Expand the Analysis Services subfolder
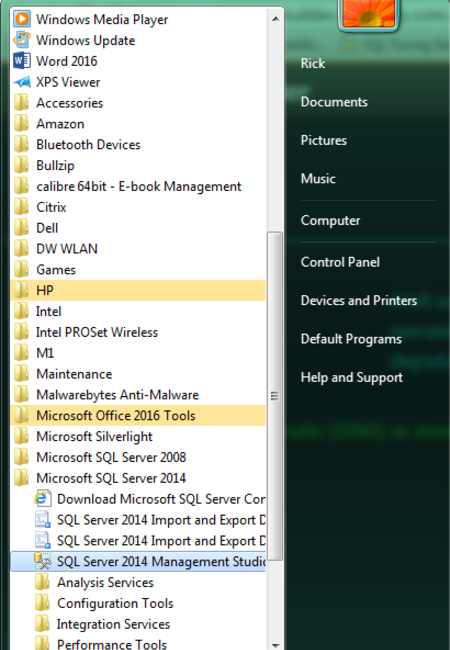Image resolution: width=450 pixels, height=650 pixels. tap(138, 582)
